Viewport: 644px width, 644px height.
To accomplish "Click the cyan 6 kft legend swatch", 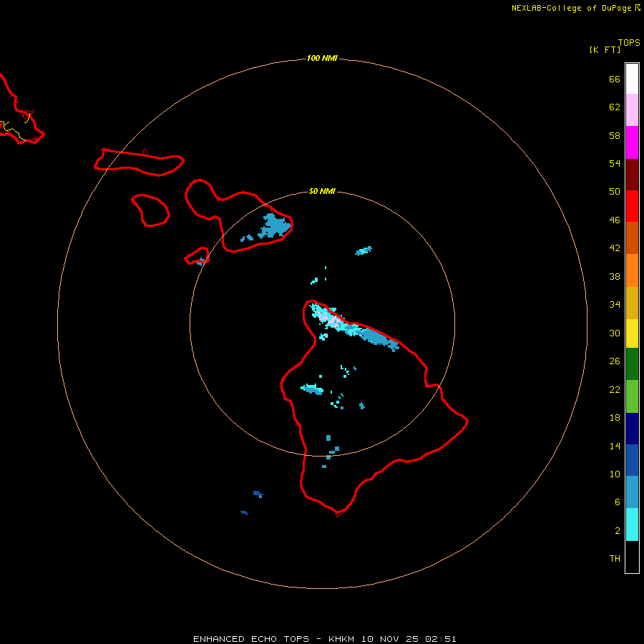I will coord(632,525).
